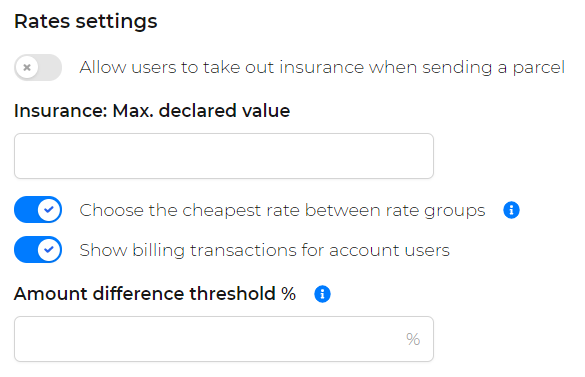Click the 'Insurance: Max. declared value' label
Viewport: 585px width, 377px height.
pos(152,111)
